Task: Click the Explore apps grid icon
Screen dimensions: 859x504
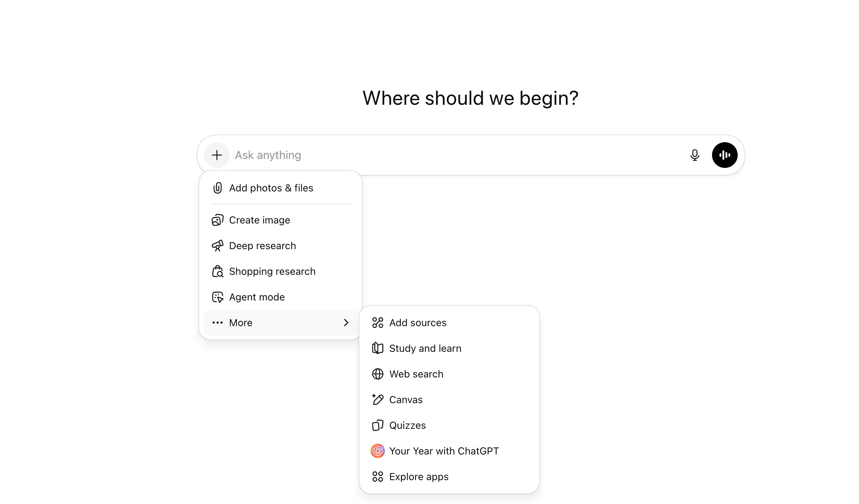Action: [x=377, y=477]
